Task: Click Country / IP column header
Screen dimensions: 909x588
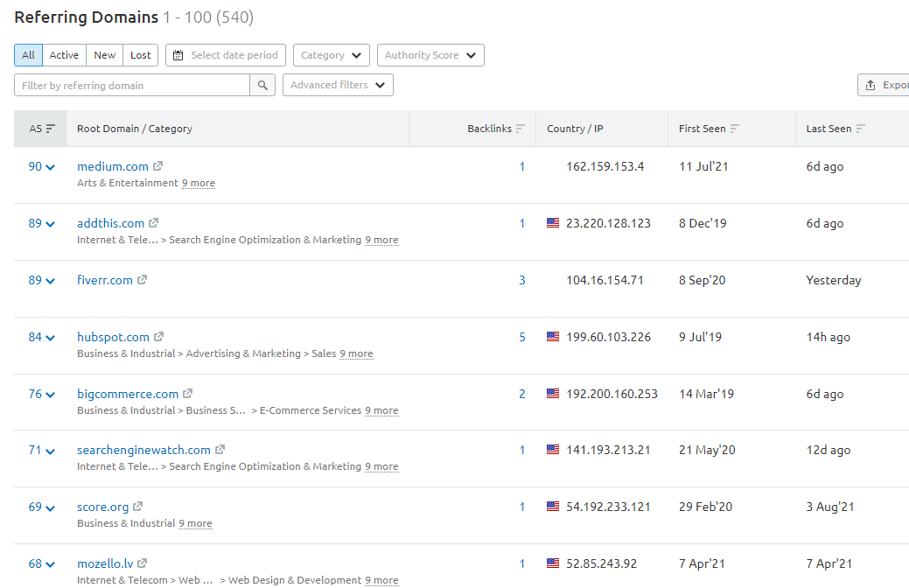Action: coord(575,129)
